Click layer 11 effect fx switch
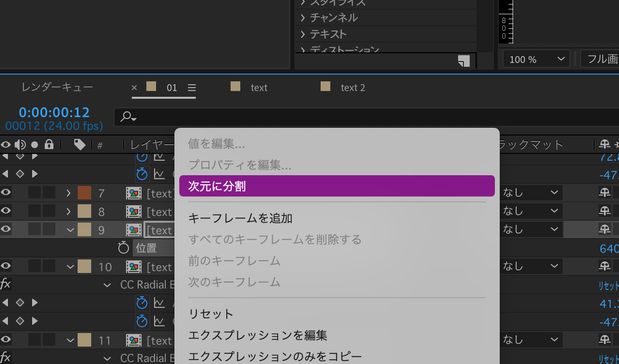The height and width of the screenshot is (364, 619). tap(6, 358)
